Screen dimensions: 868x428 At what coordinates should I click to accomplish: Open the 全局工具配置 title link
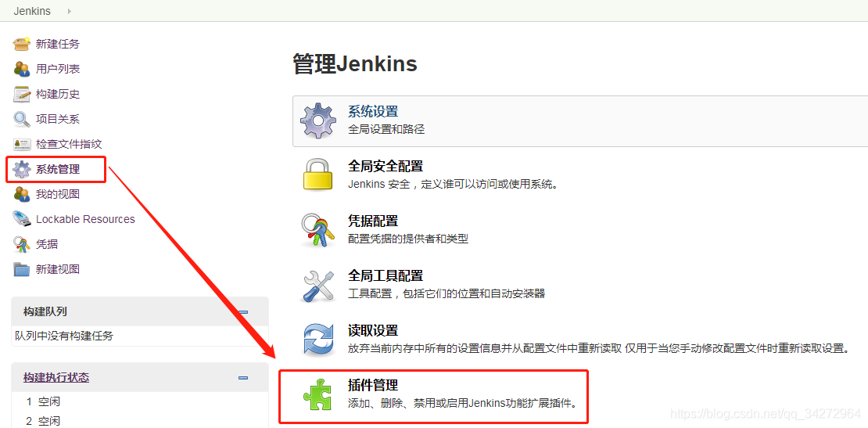(x=386, y=275)
